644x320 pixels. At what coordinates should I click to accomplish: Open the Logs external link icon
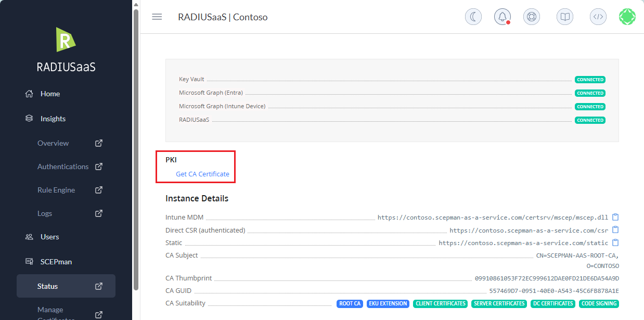pyautogui.click(x=99, y=213)
